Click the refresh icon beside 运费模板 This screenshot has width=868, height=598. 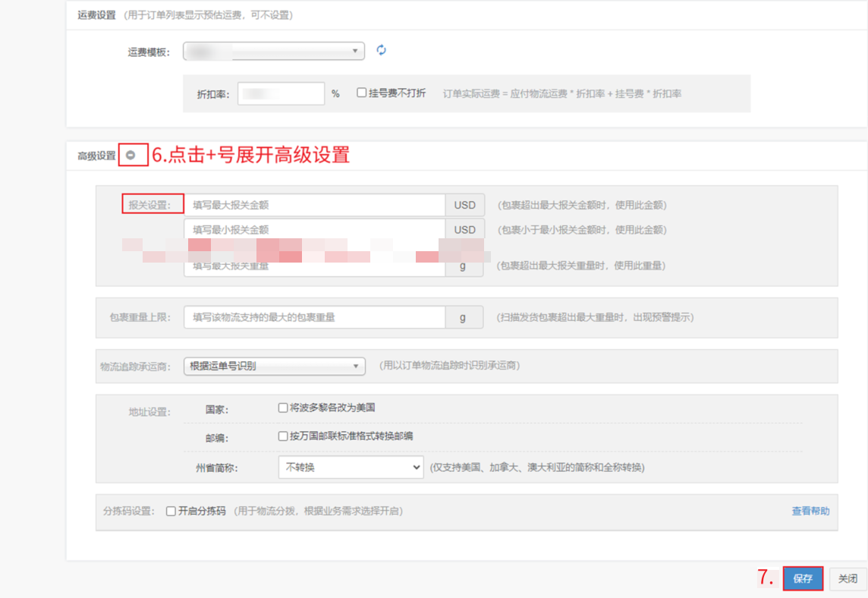click(382, 51)
